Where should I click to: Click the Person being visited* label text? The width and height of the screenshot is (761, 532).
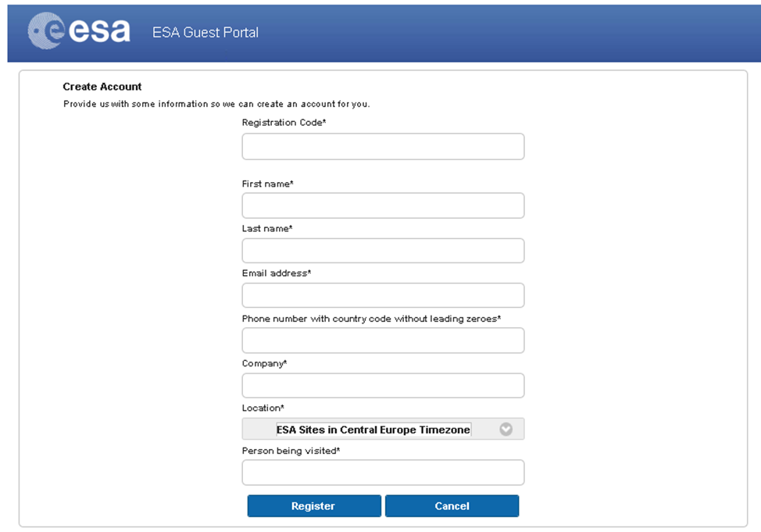(291, 451)
